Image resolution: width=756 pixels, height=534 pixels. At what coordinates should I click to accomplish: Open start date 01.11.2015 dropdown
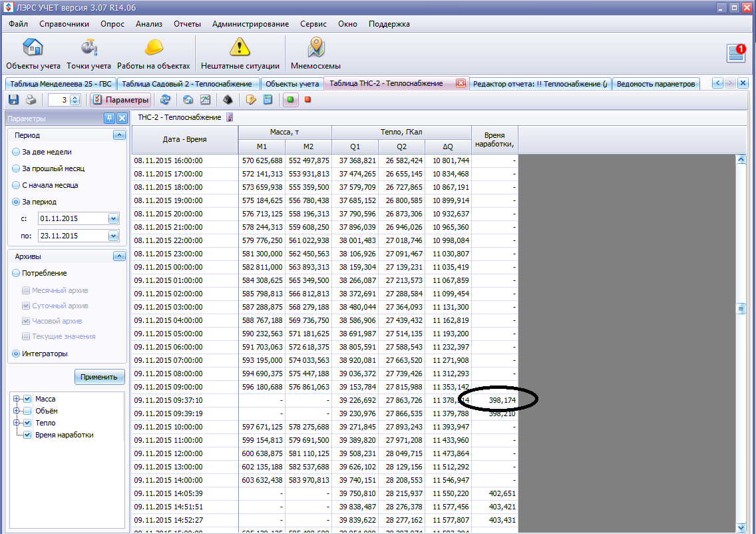[113, 218]
